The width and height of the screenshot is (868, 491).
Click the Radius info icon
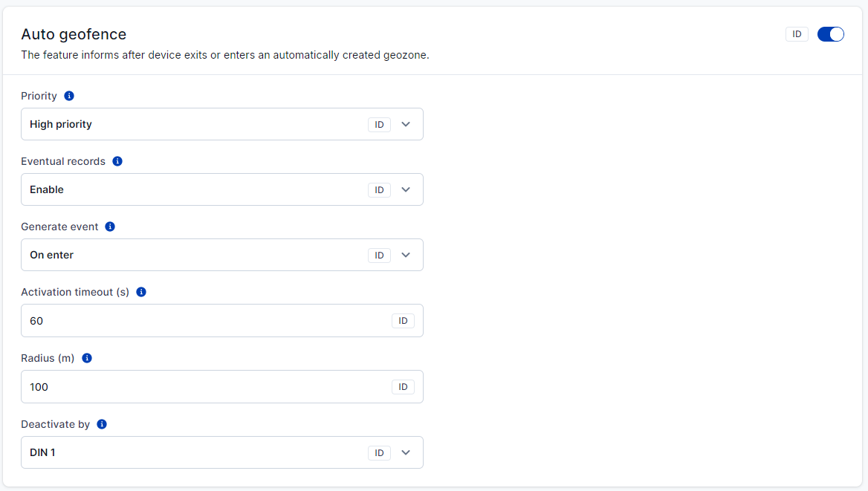click(x=87, y=358)
